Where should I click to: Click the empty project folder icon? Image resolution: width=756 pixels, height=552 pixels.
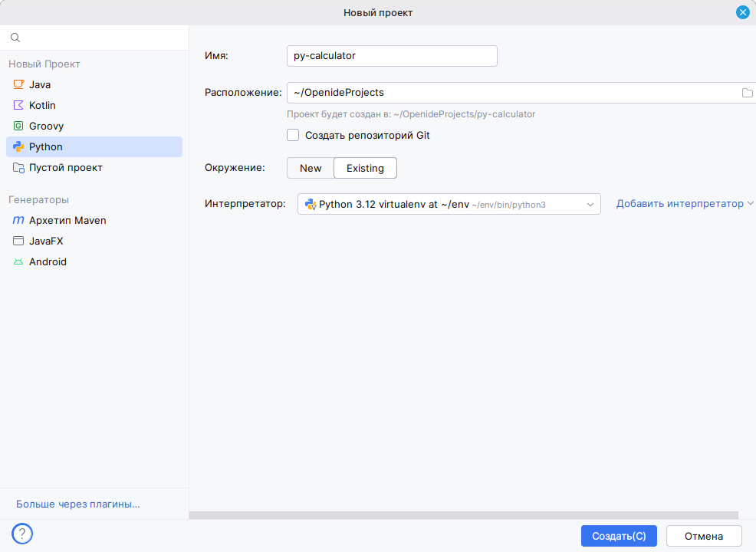pos(18,167)
